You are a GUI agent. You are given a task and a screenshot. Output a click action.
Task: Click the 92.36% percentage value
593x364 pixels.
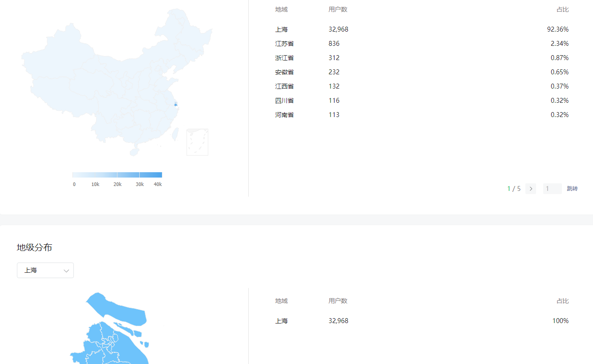[x=558, y=29]
